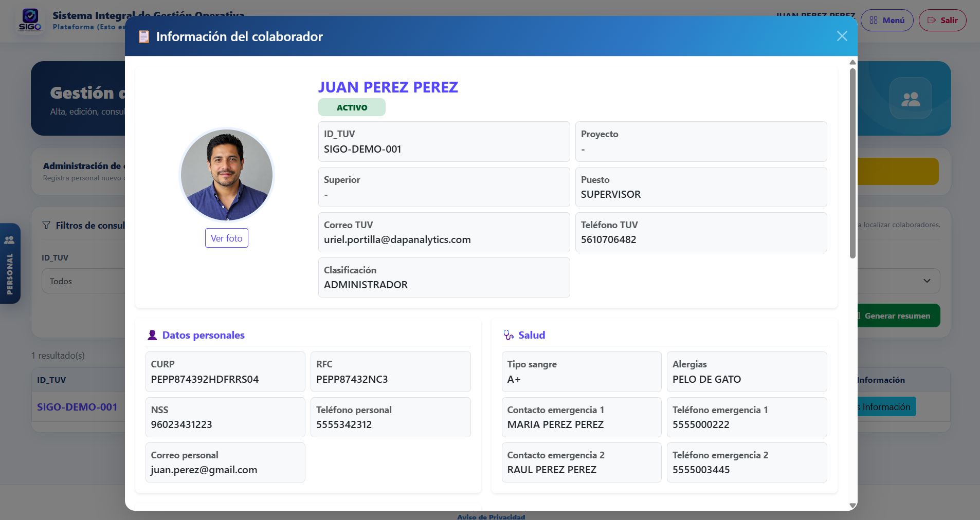The height and width of the screenshot is (520, 980).
Task: Click the scrollbar up arrow
Action: click(852, 62)
